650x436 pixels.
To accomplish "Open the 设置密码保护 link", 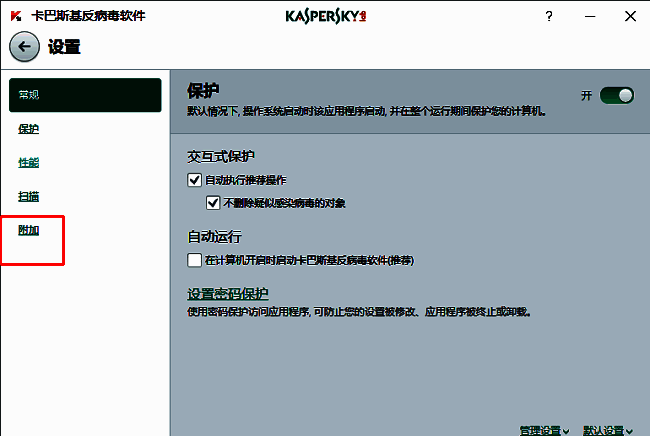I will (228, 293).
